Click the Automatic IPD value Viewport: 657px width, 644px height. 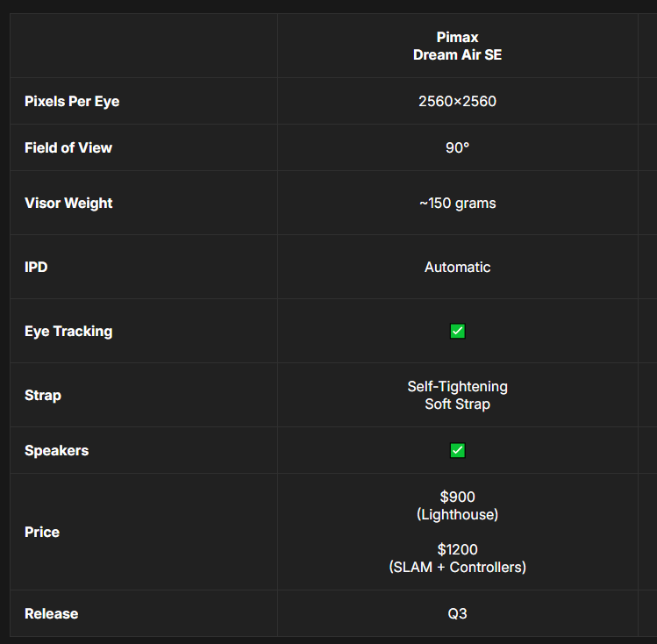(457, 268)
